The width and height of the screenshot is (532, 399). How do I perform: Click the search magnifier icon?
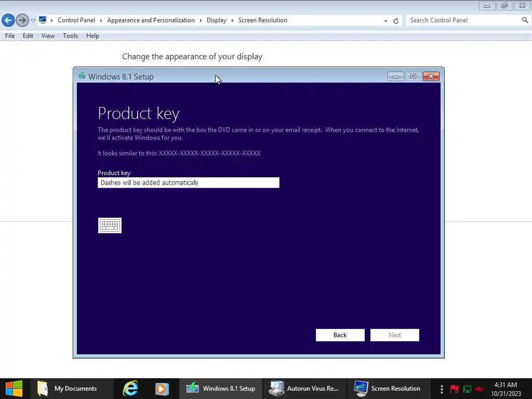coord(525,20)
